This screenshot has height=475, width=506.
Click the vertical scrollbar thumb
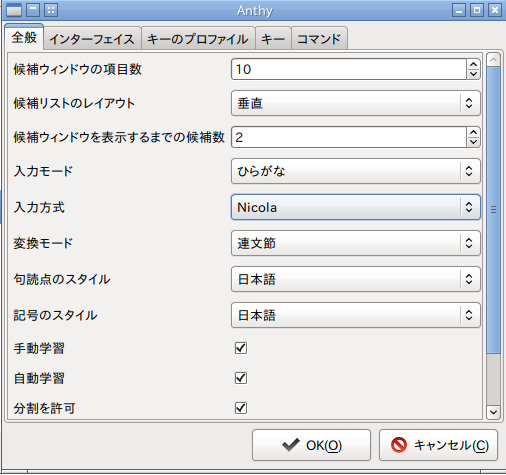(493, 210)
